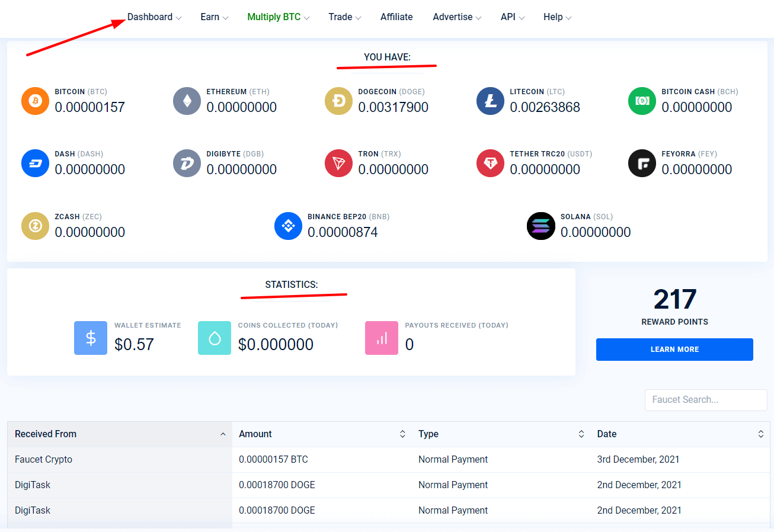
Task: Click the DigiByte coin icon
Action: pyautogui.click(x=187, y=163)
